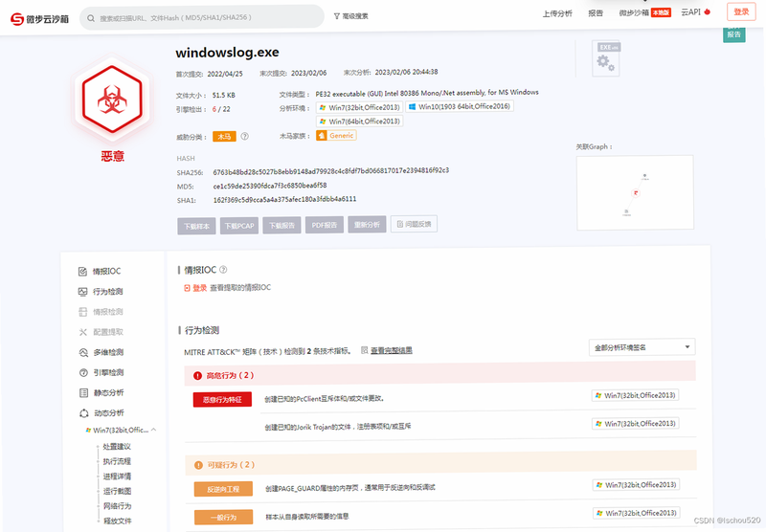Select Win7(64bit,Office2013) analysis environment
This screenshot has width=766, height=532.
360,122
